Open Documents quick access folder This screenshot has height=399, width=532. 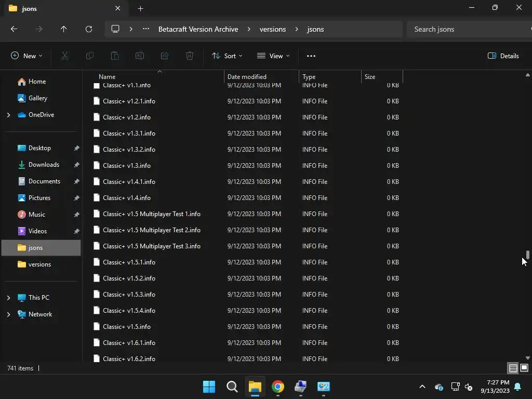41,181
